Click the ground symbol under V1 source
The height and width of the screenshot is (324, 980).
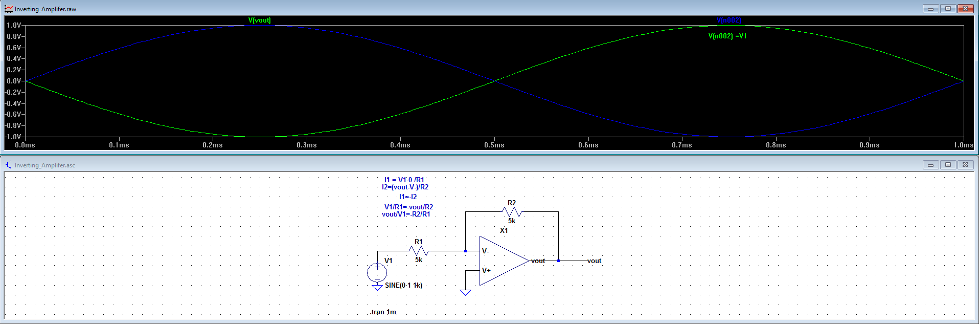click(377, 287)
